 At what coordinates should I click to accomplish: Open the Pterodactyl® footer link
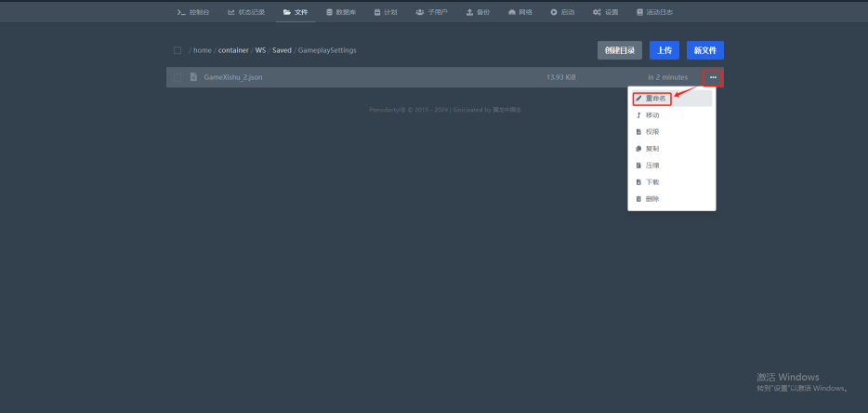pos(387,110)
